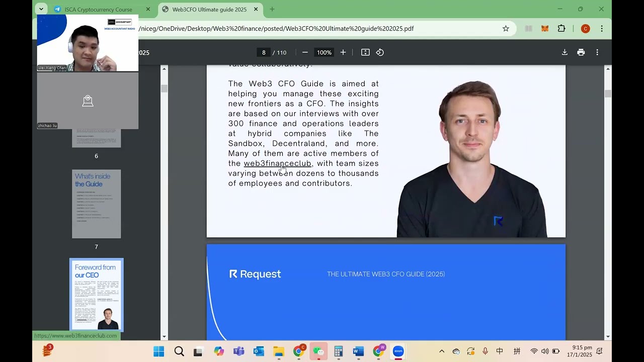644x362 pixels.
Task: Click the Fit to page icon
Action: (365, 52)
